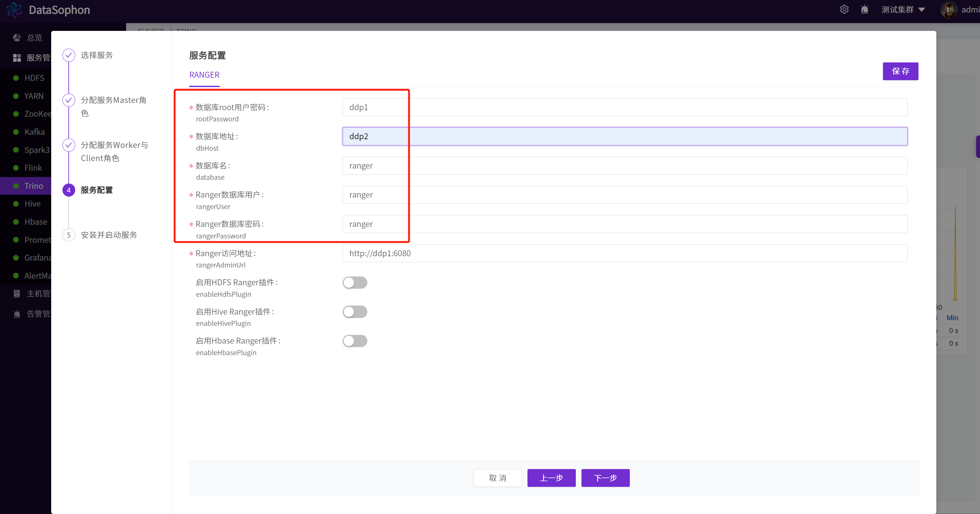Click the 主机管理 host icon in sidebar
The width and height of the screenshot is (980, 514).
[17, 293]
